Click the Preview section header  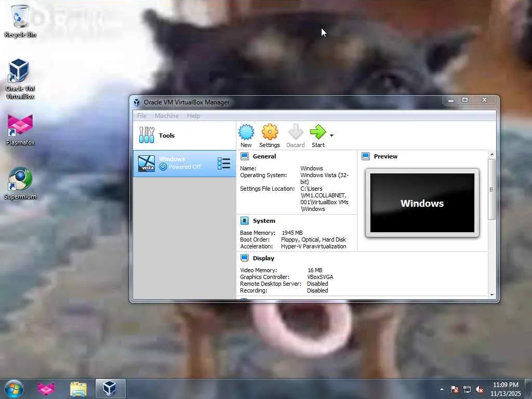(x=385, y=156)
